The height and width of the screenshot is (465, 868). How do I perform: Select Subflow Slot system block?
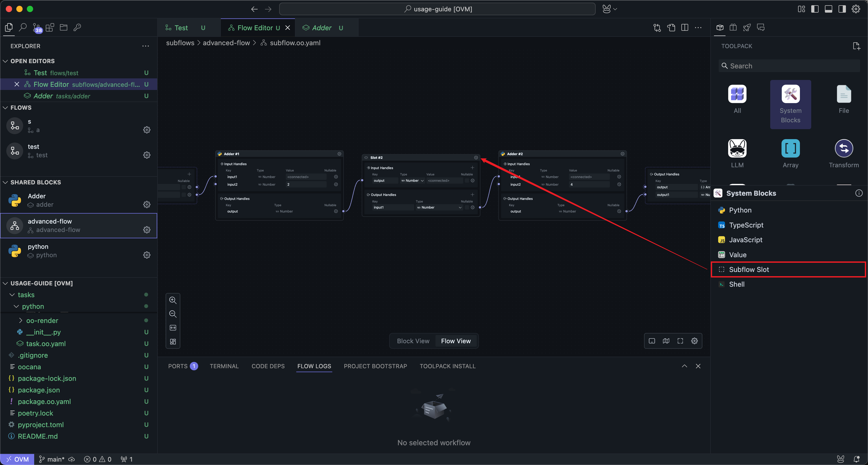click(749, 269)
